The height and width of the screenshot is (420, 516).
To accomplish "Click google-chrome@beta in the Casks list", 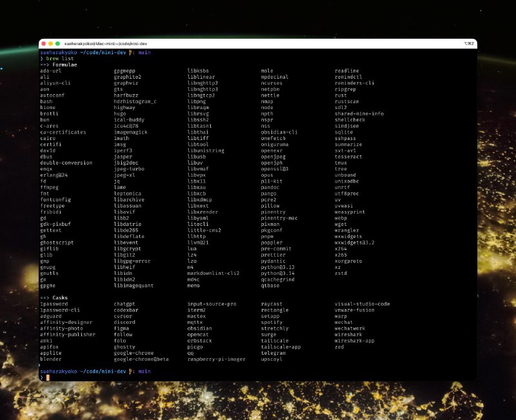I will tap(141, 359).
